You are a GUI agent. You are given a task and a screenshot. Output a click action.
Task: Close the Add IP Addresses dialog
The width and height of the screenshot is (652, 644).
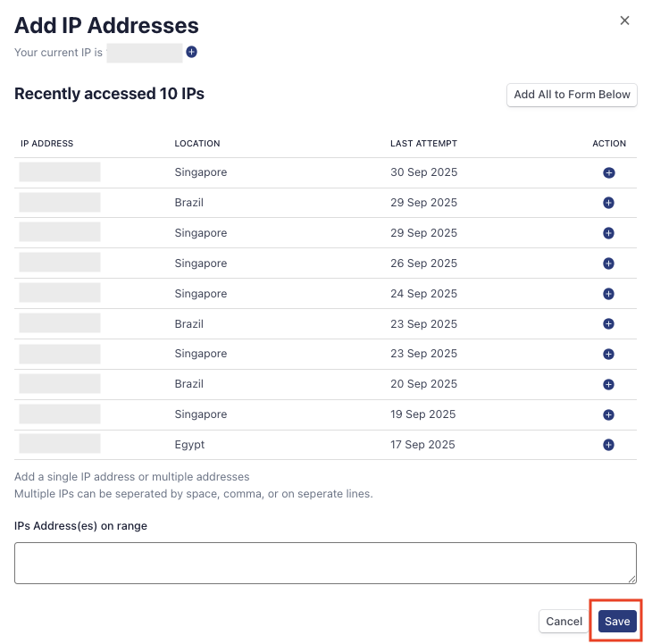tap(625, 21)
